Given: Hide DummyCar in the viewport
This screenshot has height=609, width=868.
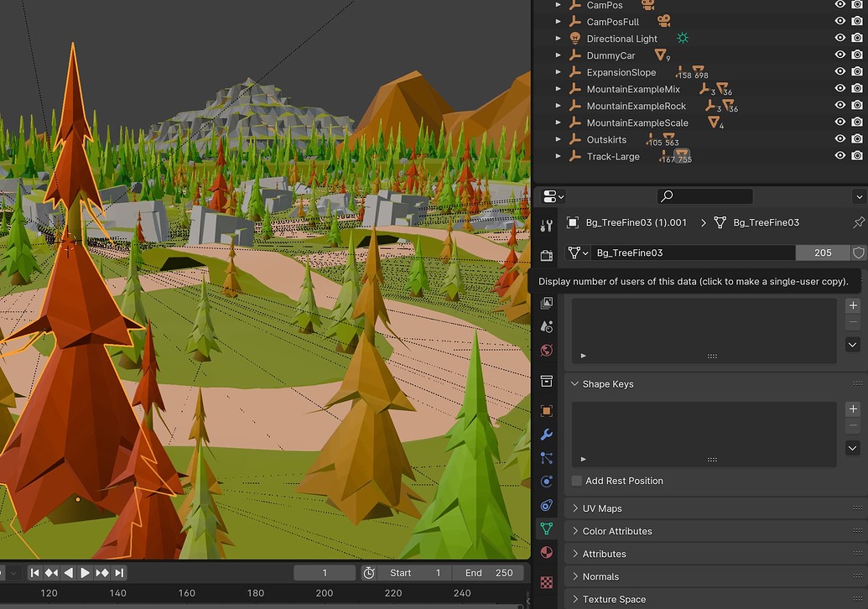Looking at the screenshot, I should pos(839,55).
